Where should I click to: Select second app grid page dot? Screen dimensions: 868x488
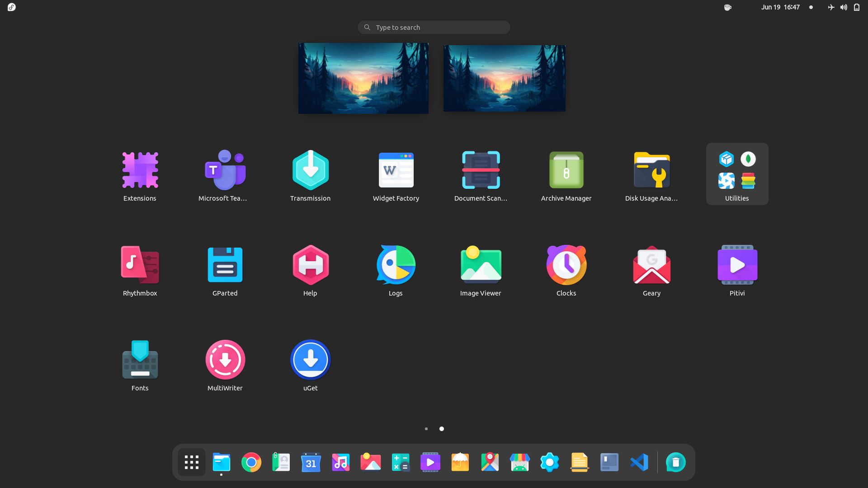442,429
